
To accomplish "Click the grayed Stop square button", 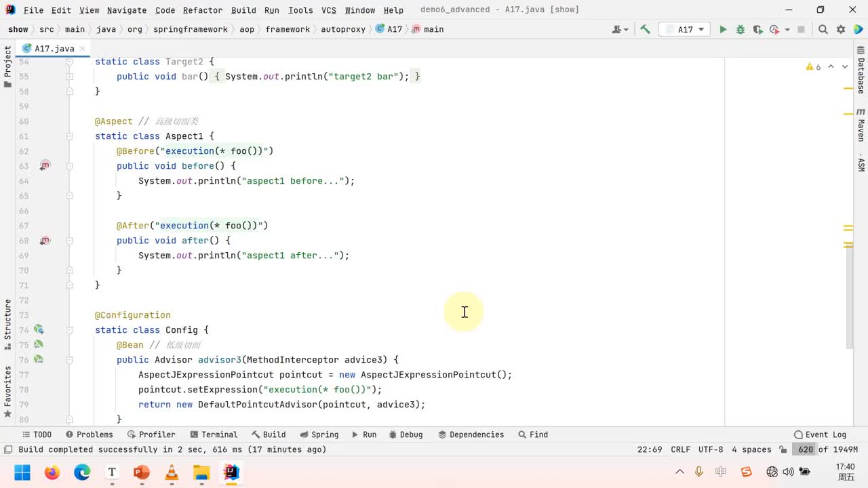I will coord(801,29).
